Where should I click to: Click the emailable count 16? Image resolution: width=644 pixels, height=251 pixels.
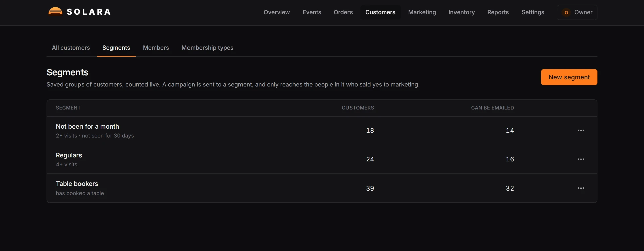click(x=509, y=159)
